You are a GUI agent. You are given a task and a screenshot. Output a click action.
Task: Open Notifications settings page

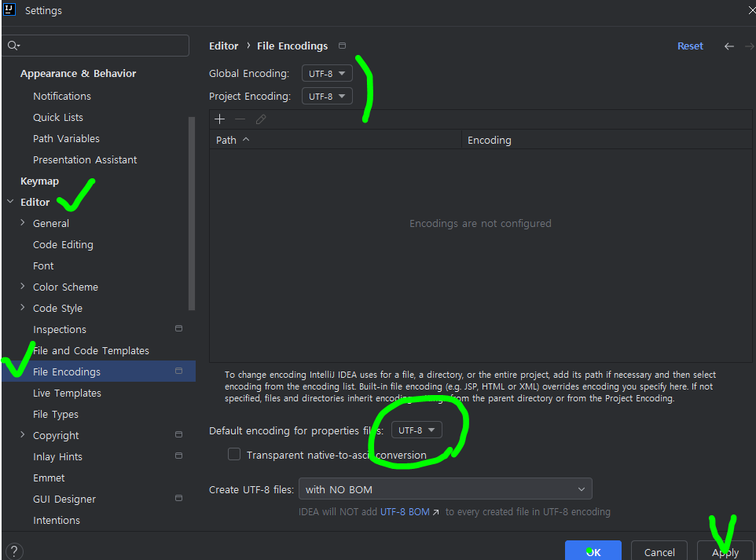(x=62, y=96)
